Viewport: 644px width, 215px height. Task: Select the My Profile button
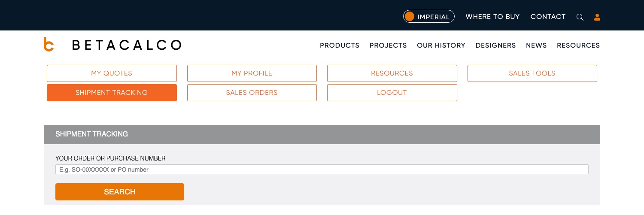click(252, 73)
